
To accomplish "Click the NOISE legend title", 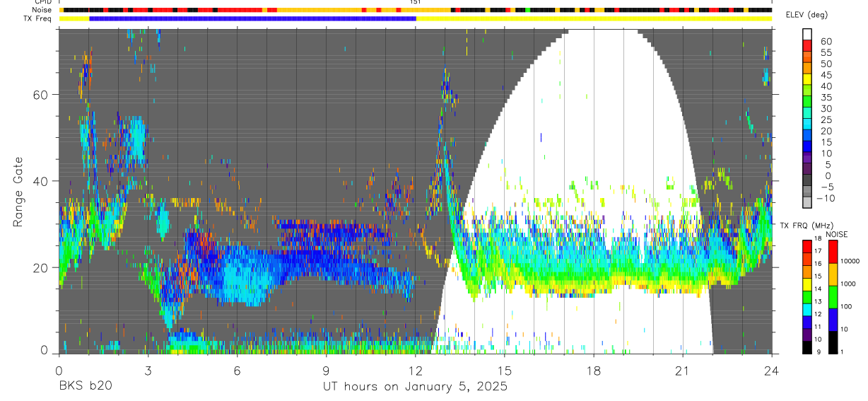I will coord(835,234).
